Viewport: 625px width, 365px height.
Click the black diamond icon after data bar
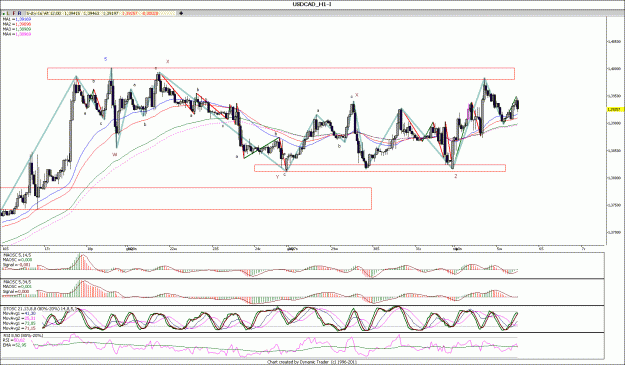181,13
